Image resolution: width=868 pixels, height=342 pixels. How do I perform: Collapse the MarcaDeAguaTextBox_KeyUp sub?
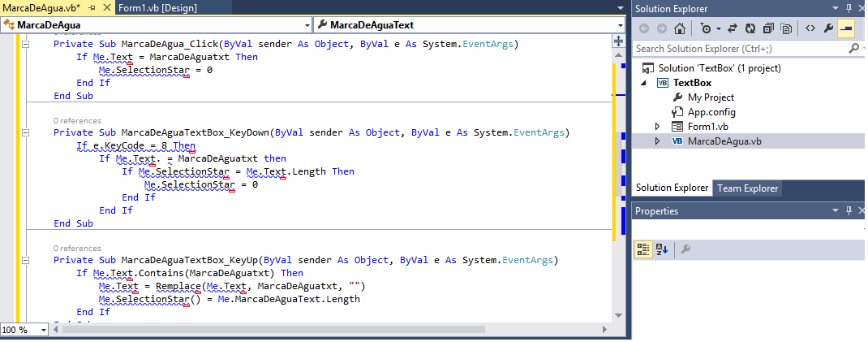[25, 261]
